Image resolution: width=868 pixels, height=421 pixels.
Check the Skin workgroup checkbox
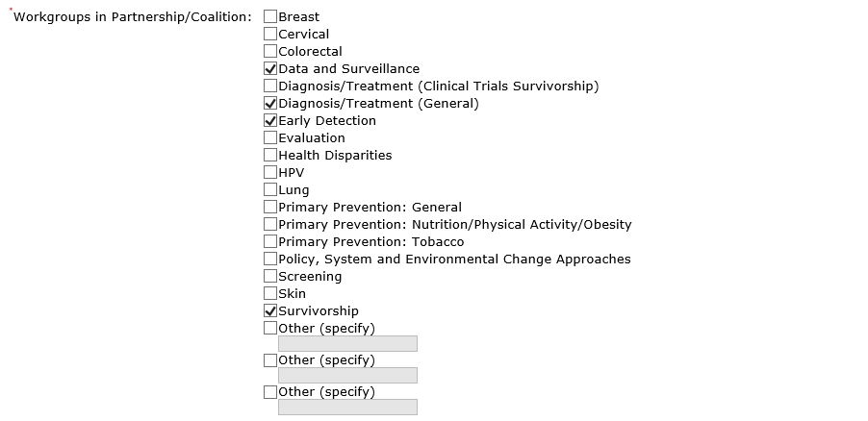(270, 294)
